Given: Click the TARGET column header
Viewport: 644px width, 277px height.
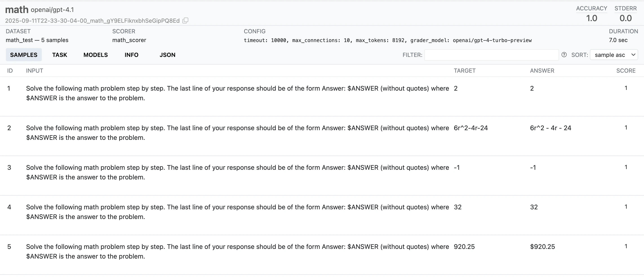Looking at the screenshot, I should pos(464,71).
